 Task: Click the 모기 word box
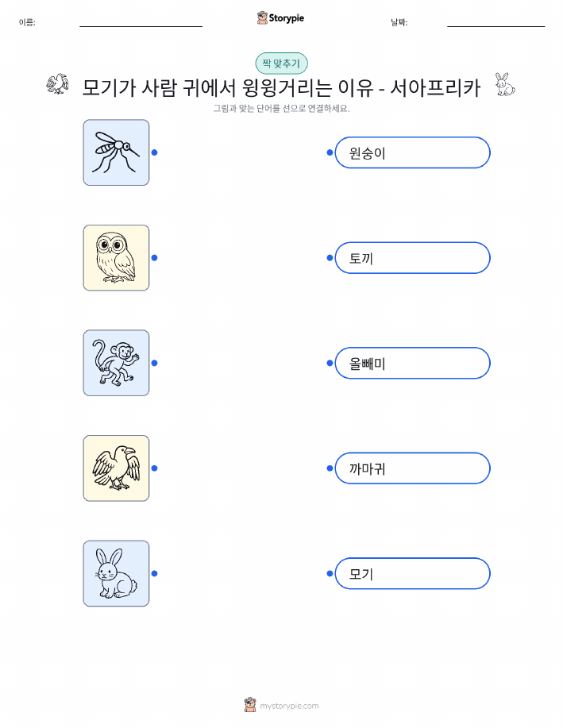[x=412, y=573]
